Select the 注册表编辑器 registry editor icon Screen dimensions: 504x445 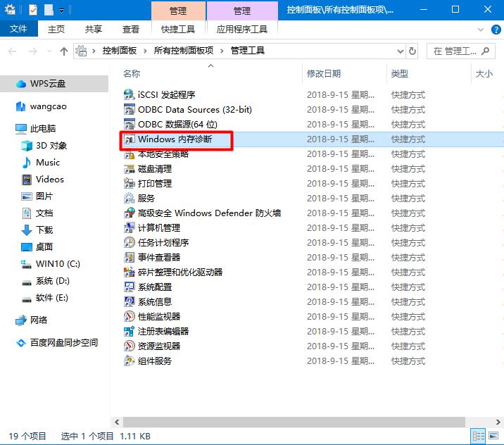[129, 331]
